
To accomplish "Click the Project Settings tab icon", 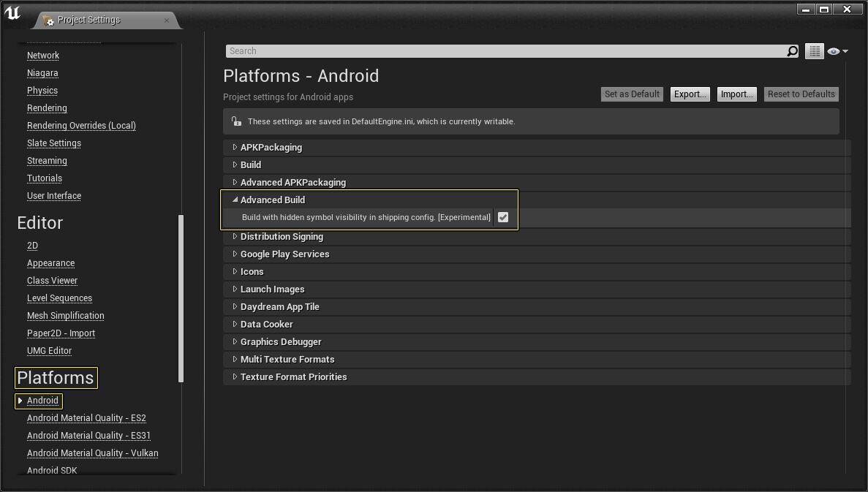I will (48, 20).
